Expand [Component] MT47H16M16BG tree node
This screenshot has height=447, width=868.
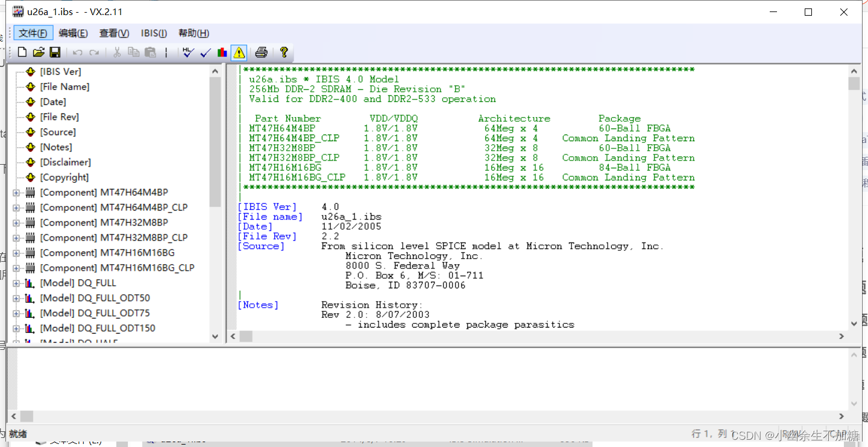(16, 253)
